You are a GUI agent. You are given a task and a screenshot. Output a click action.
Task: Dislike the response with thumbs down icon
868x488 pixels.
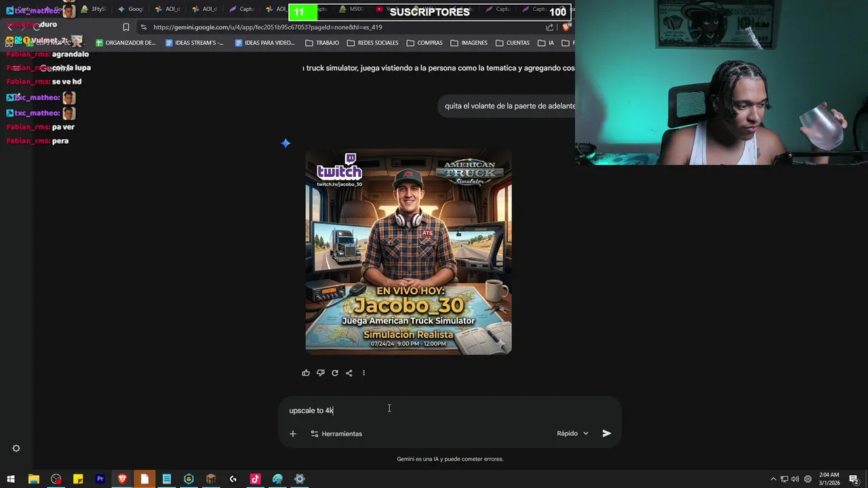coord(320,373)
